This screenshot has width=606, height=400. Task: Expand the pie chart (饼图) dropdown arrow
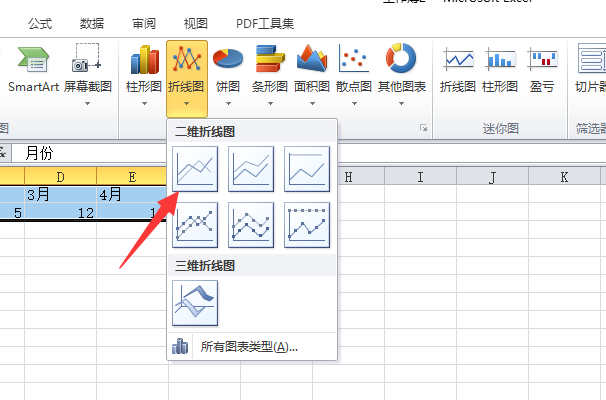(228, 104)
